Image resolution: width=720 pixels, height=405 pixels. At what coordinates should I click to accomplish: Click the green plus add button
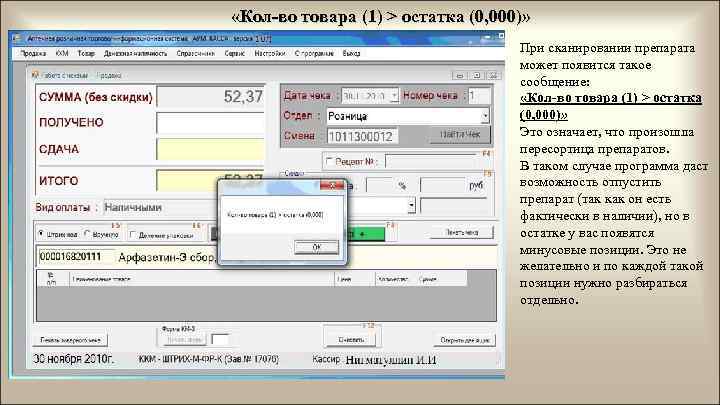365,234
